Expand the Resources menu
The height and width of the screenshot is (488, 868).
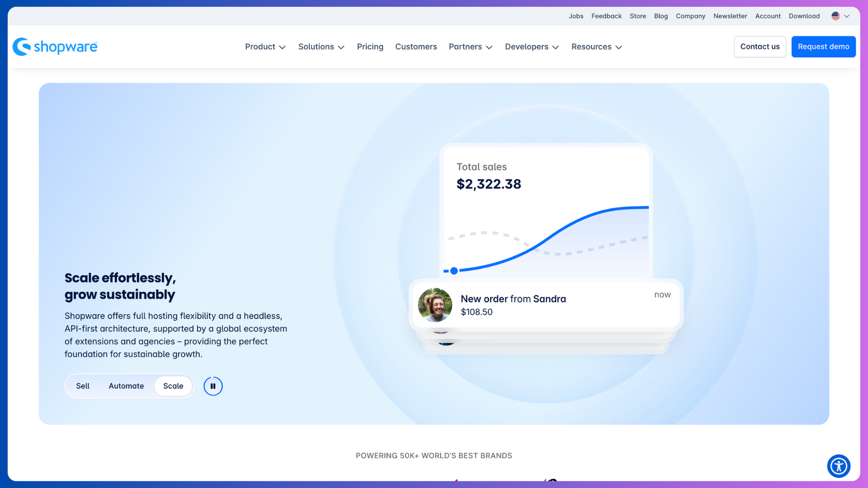[x=596, y=47]
